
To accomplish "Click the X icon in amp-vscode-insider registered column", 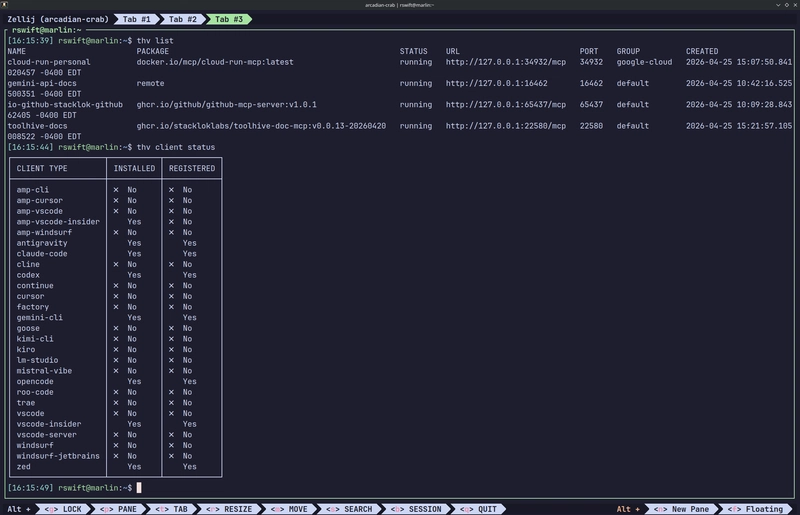I will click(171, 222).
